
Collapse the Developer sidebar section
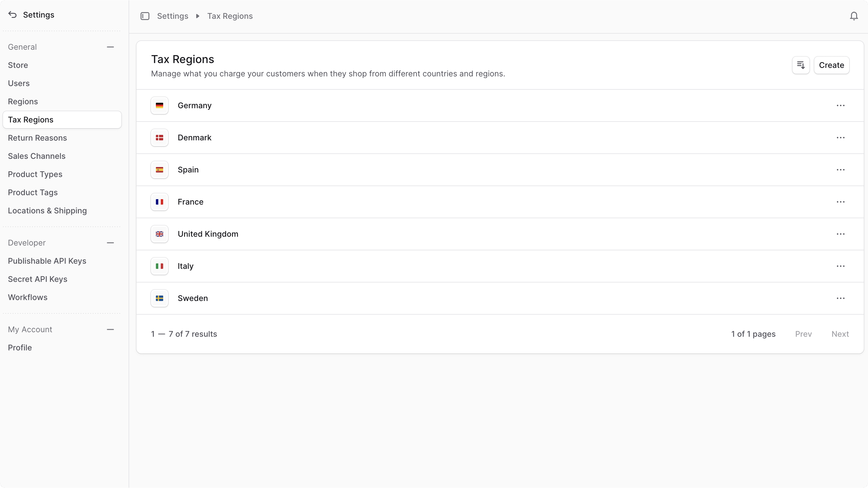pyautogui.click(x=110, y=243)
